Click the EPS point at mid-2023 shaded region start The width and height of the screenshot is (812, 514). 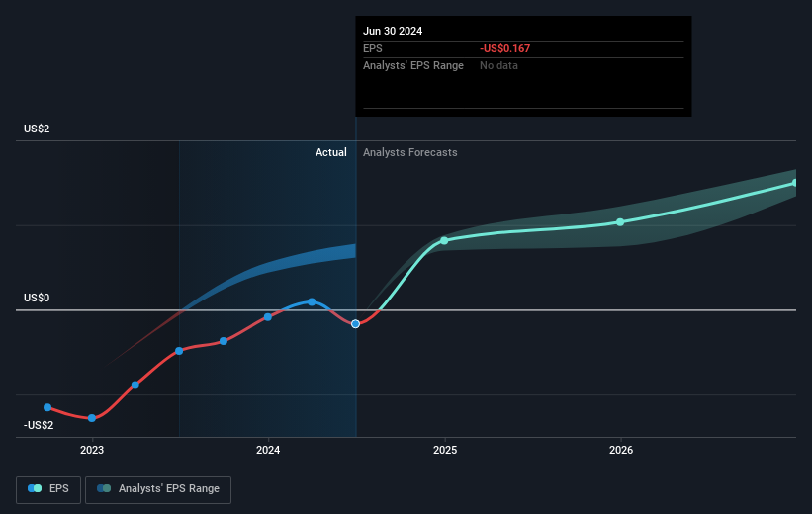(x=179, y=351)
